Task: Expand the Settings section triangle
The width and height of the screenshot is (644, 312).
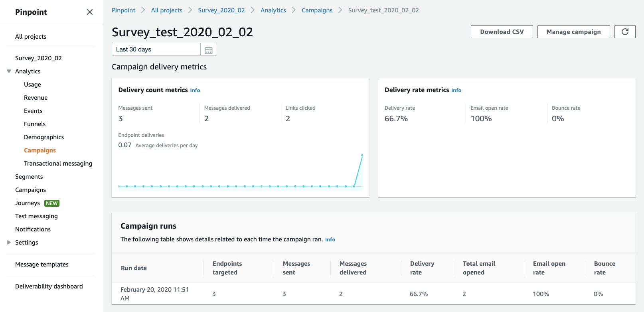Action: pos(9,243)
